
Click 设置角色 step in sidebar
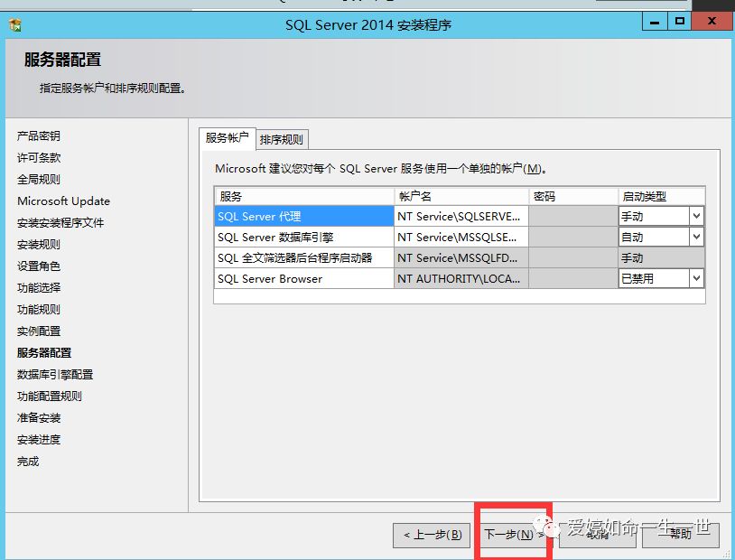pyautogui.click(x=39, y=266)
